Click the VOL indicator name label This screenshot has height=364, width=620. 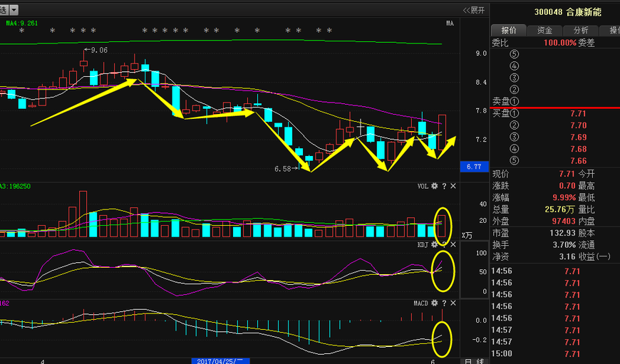(423, 186)
